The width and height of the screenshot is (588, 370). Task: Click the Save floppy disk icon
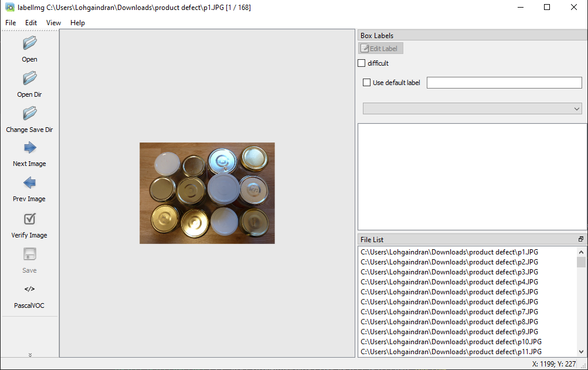pyautogui.click(x=30, y=254)
